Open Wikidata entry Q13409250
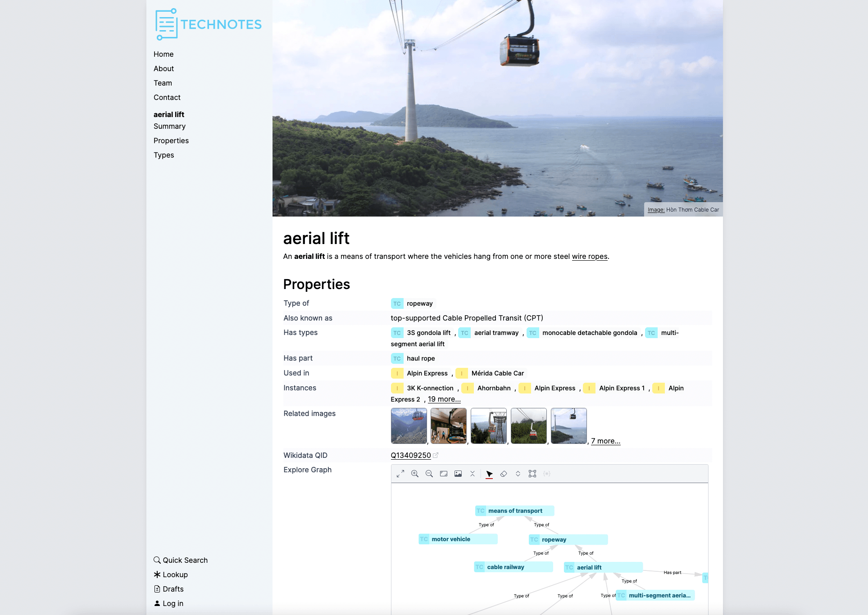The width and height of the screenshot is (868, 615). coord(411,455)
